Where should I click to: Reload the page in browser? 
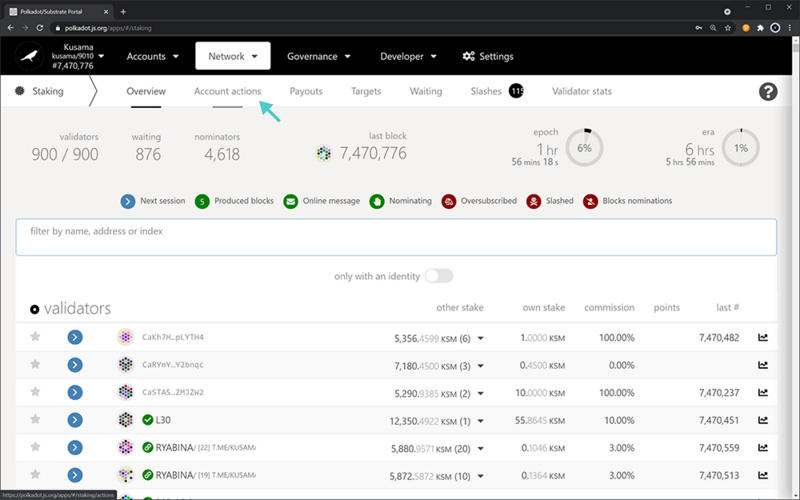tap(39, 28)
